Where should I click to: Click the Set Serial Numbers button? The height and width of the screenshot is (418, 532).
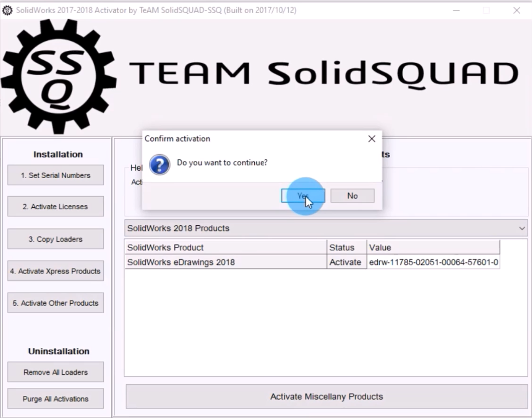[x=55, y=175]
